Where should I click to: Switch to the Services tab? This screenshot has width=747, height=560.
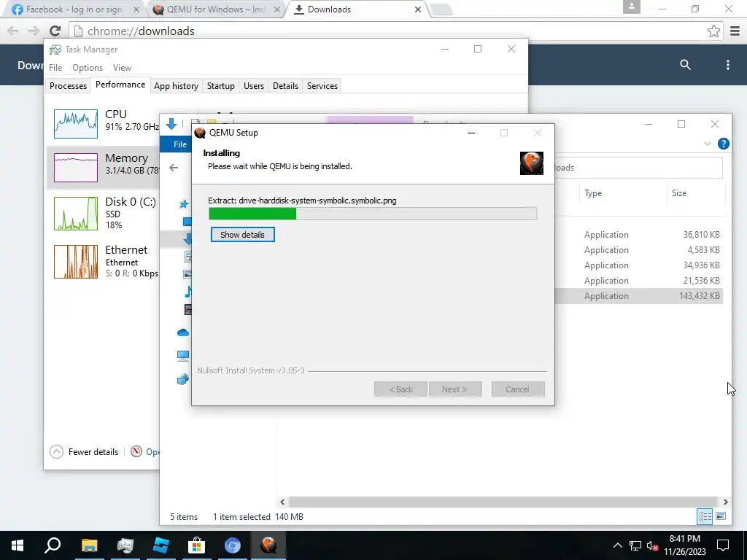click(x=322, y=86)
